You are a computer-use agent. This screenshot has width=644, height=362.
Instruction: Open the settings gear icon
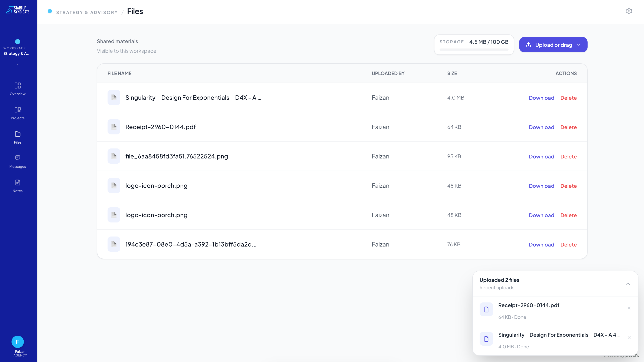(x=629, y=11)
